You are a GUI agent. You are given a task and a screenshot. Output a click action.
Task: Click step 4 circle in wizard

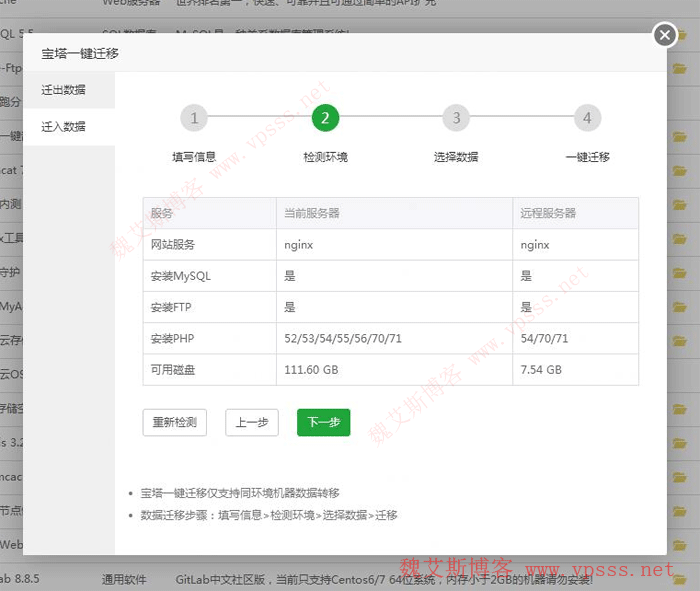pyautogui.click(x=587, y=118)
